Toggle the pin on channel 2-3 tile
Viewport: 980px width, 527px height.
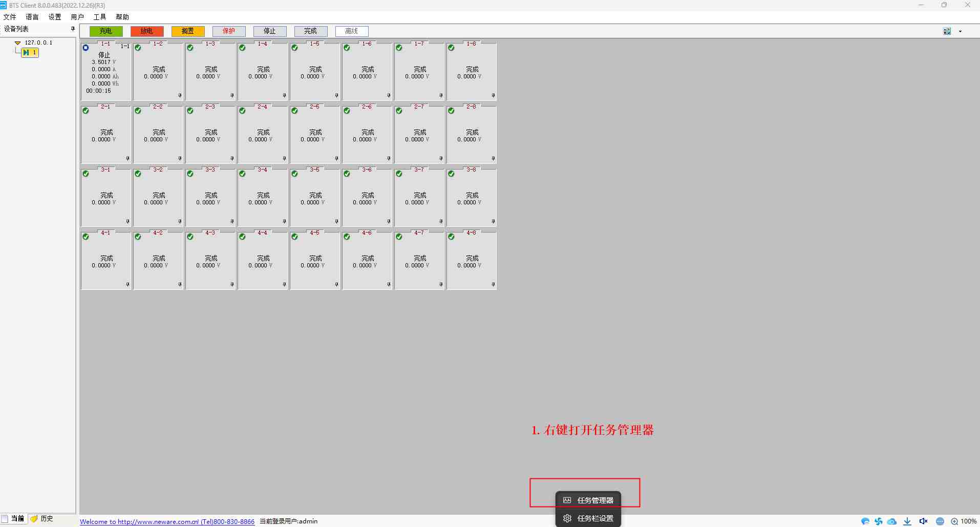(x=232, y=158)
